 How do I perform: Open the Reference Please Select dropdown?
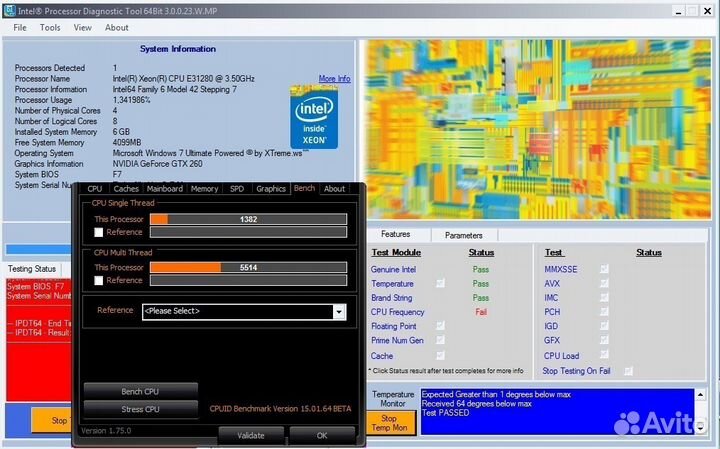coord(244,311)
